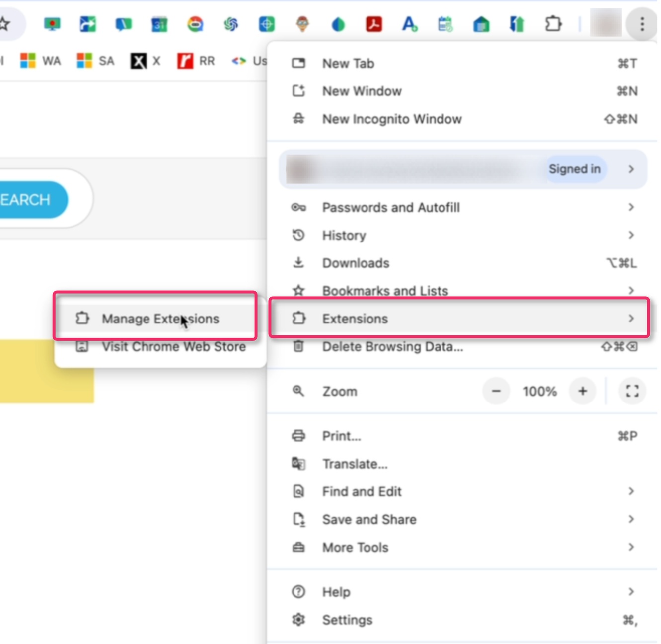This screenshot has height=644, width=661.
Task: Choose New Incognito Window
Action: [391, 119]
